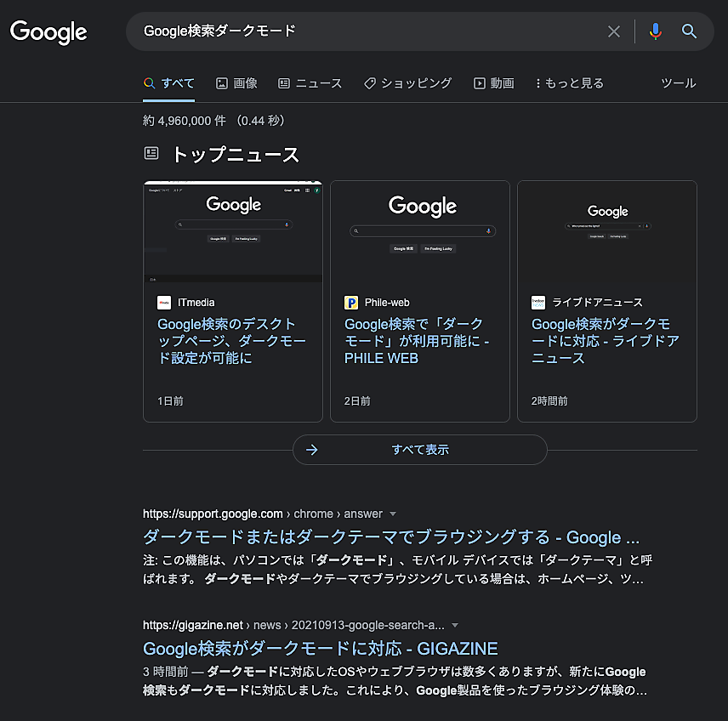Expand the dropdown arrow next to support.google.com URL

click(393, 514)
